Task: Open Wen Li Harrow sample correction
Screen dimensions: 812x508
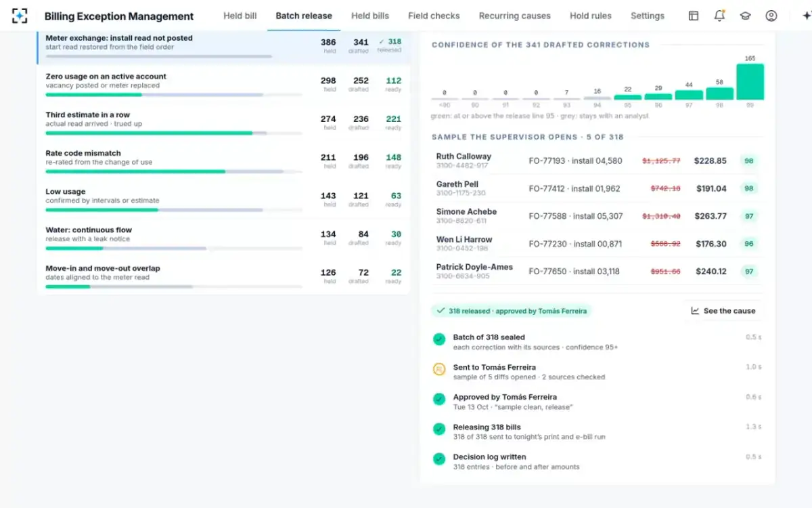Action: 598,244
